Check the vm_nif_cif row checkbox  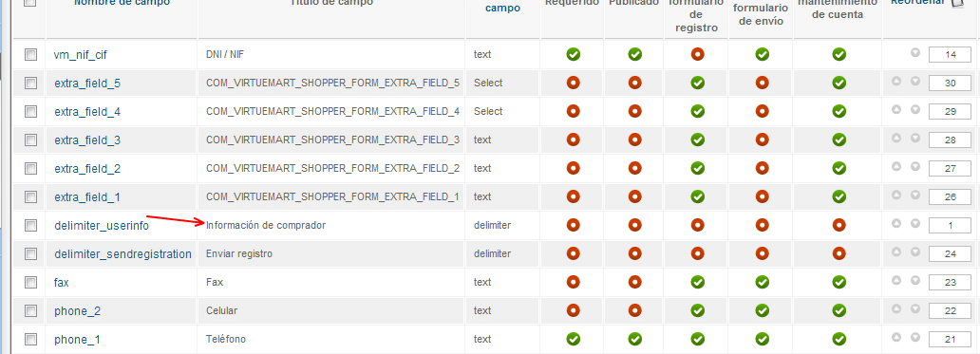[30, 54]
